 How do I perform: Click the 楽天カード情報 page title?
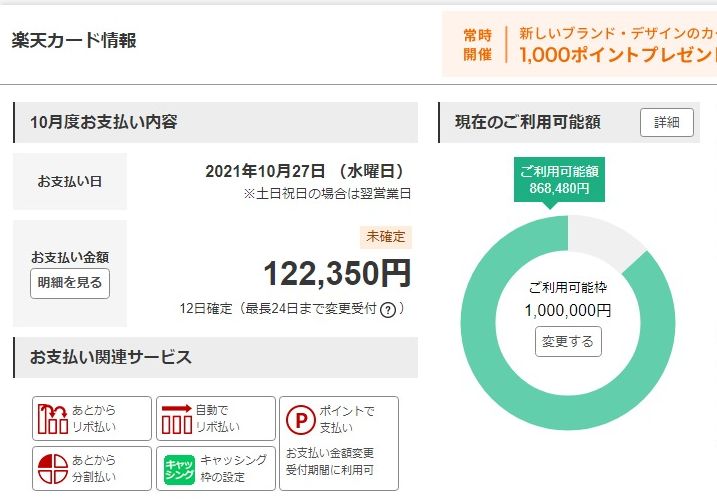(74, 40)
